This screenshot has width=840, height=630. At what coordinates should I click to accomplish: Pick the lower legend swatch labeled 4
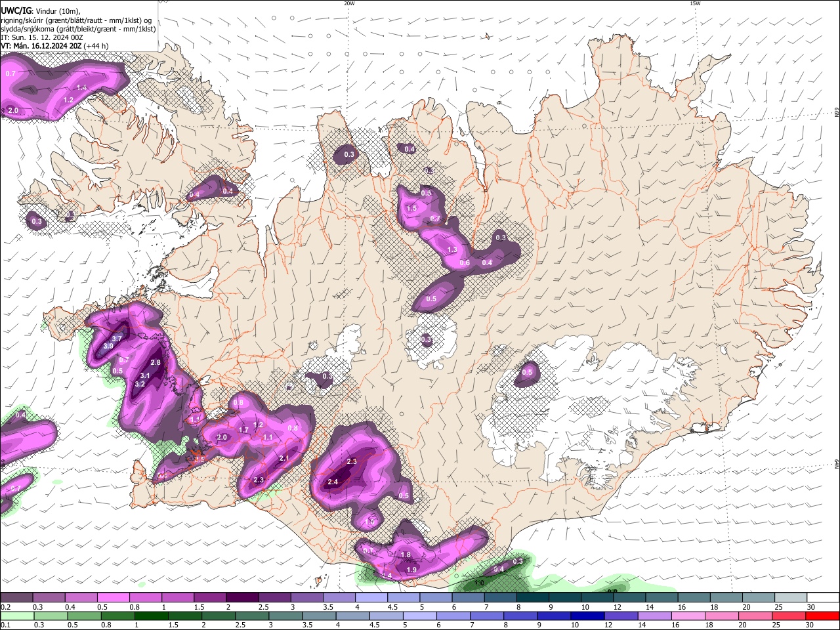click(352, 616)
